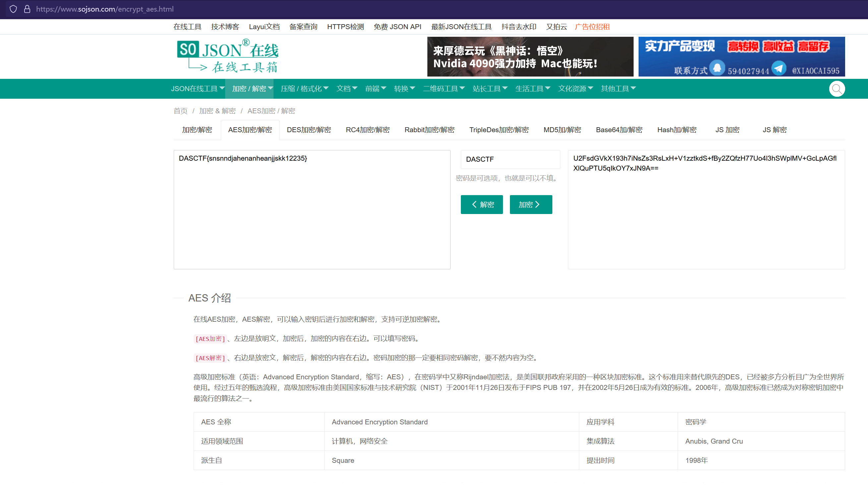Expand the 站长工具 nav dropdown
This screenshot has width=868, height=485.
coord(490,88)
